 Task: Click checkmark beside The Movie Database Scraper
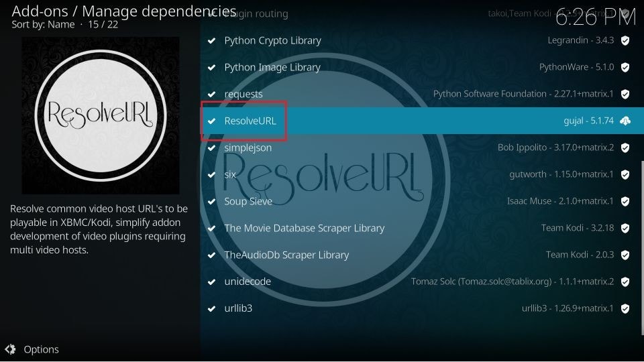pyautogui.click(x=211, y=228)
